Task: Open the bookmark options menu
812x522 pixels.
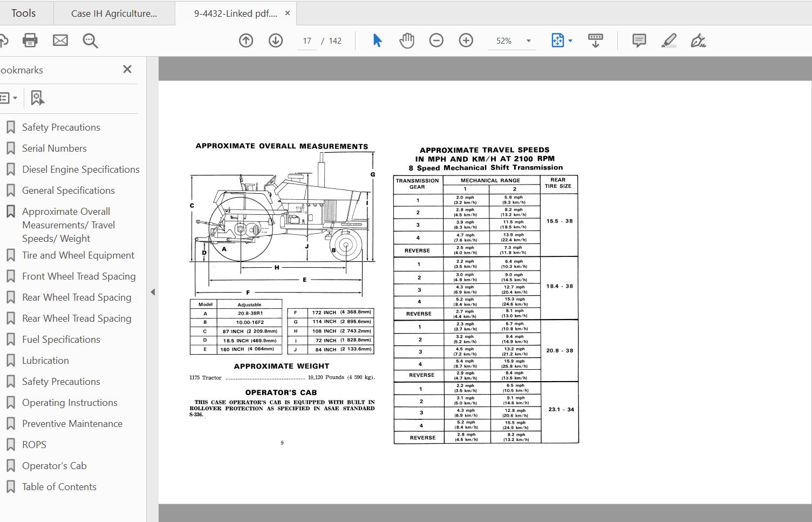Action: pyautogui.click(x=9, y=98)
